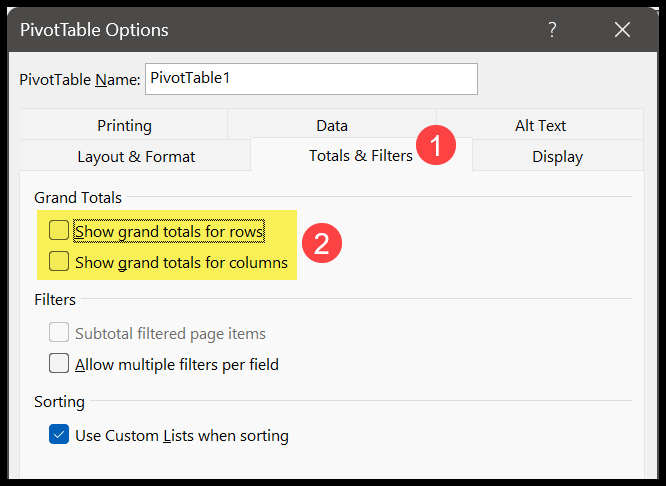
Task: Enable Show grand totals for rows
Action: point(59,230)
